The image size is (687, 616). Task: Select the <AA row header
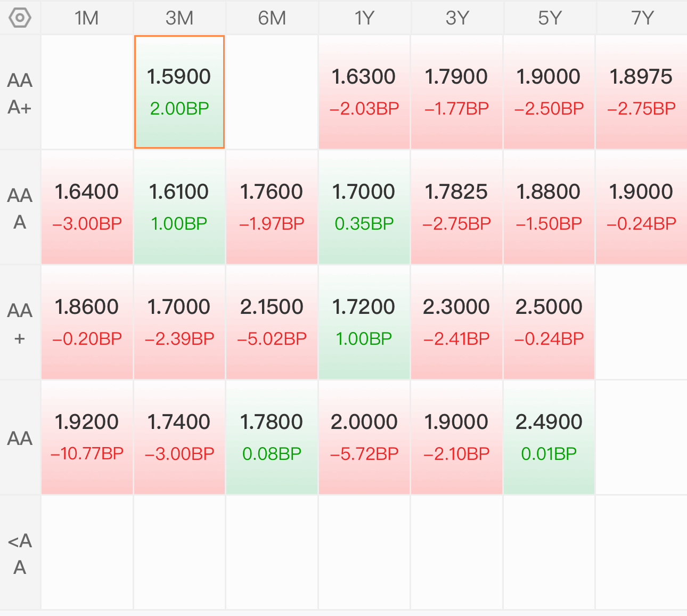(x=20, y=553)
